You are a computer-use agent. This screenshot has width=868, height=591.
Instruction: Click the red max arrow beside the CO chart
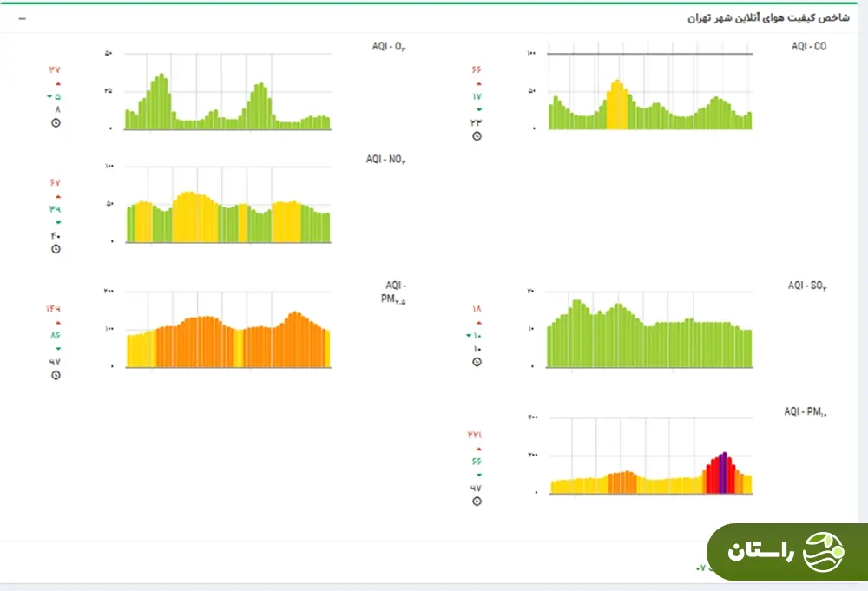tap(477, 83)
